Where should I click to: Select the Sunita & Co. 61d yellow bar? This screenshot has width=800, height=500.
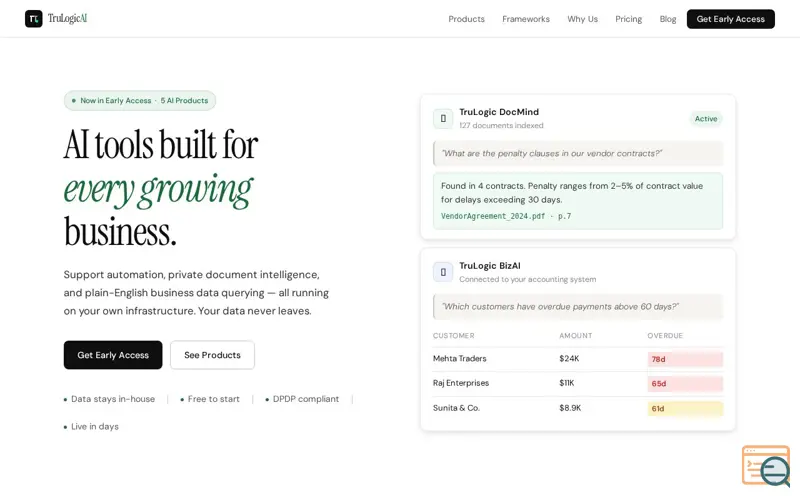[x=685, y=409]
